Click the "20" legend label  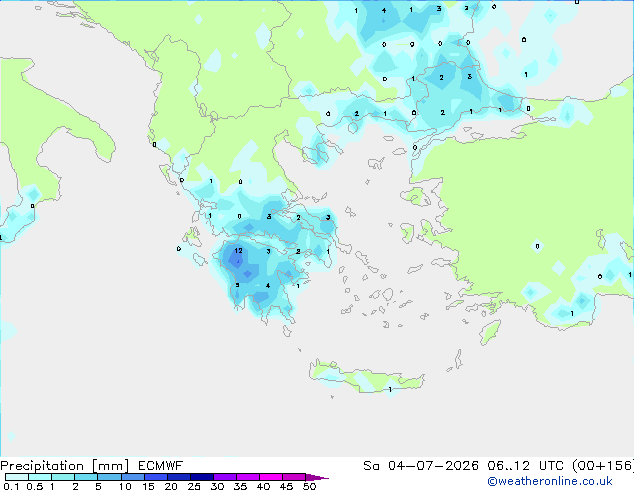(171, 486)
